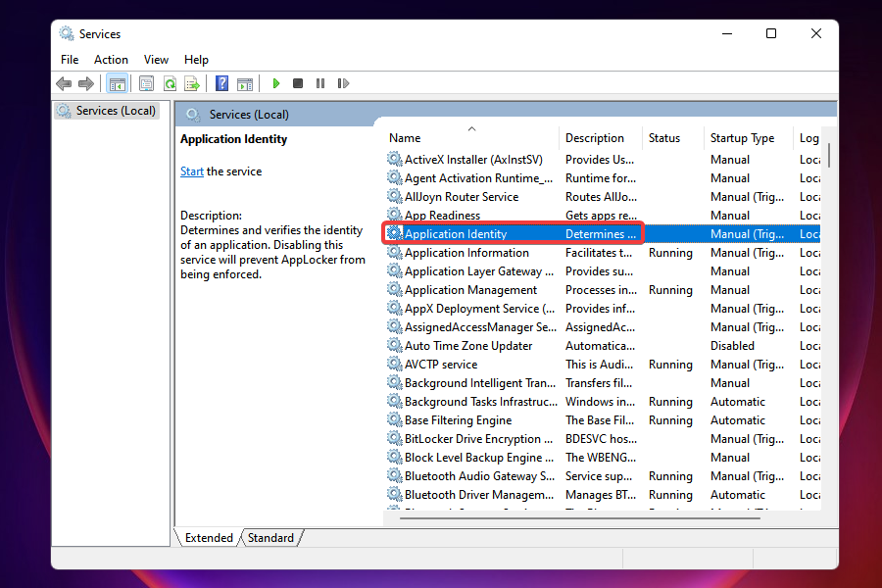Open the Help menu
The width and height of the screenshot is (882, 588).
pos(196,60)
